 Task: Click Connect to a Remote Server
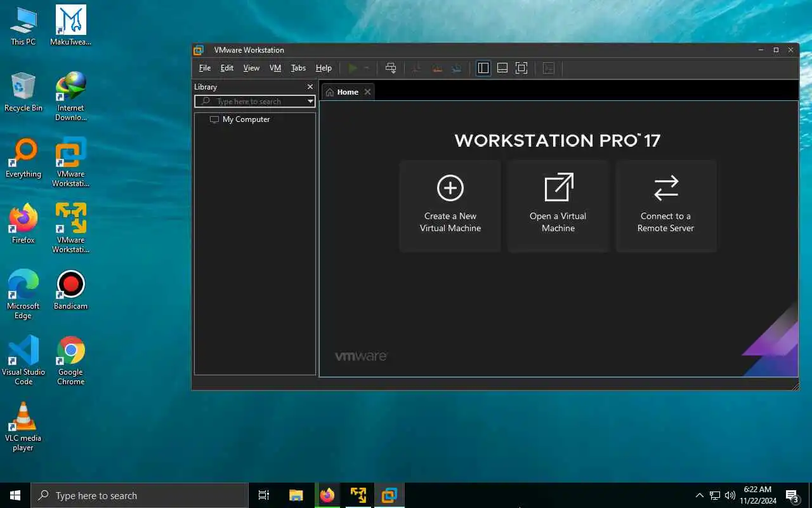666,206
